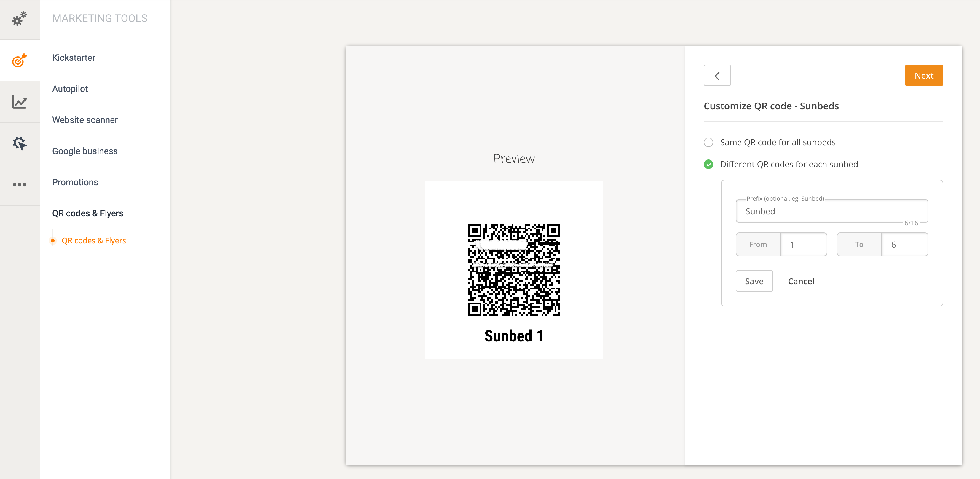The image size is (980, 479).
Task: Select Different QR codes for each sunbed
Action: (x=708, y=164)
